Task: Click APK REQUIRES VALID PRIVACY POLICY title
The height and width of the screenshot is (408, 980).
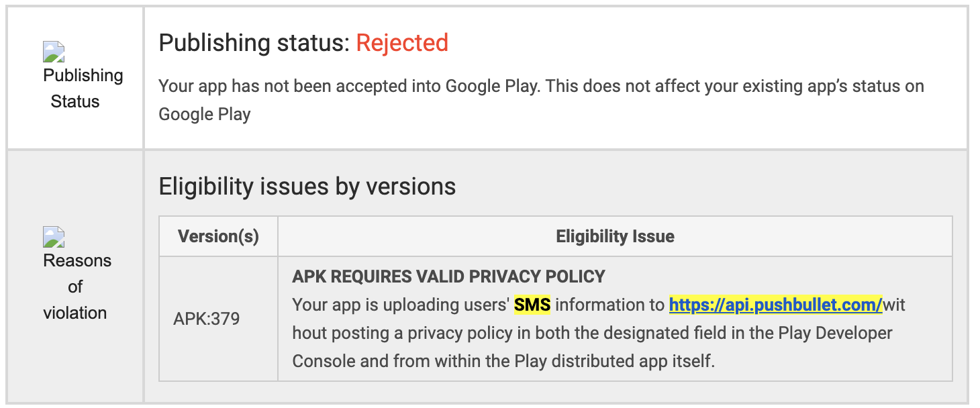Action: (449, 276)
